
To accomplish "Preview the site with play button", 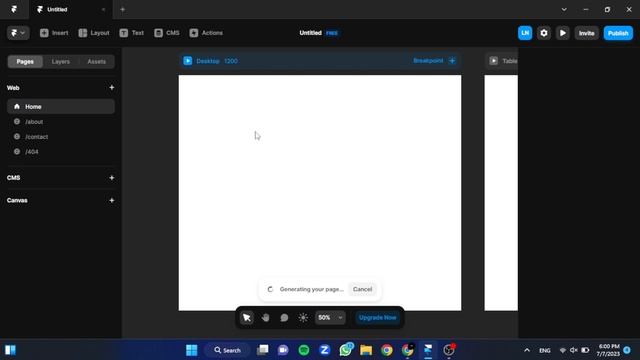I will point(562,33).
